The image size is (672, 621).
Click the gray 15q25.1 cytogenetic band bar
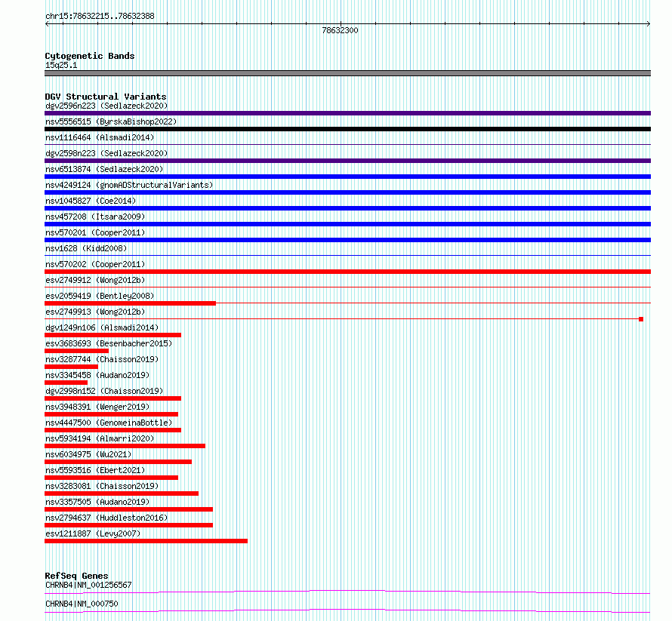pyautogui.click(x=347, y=73)
